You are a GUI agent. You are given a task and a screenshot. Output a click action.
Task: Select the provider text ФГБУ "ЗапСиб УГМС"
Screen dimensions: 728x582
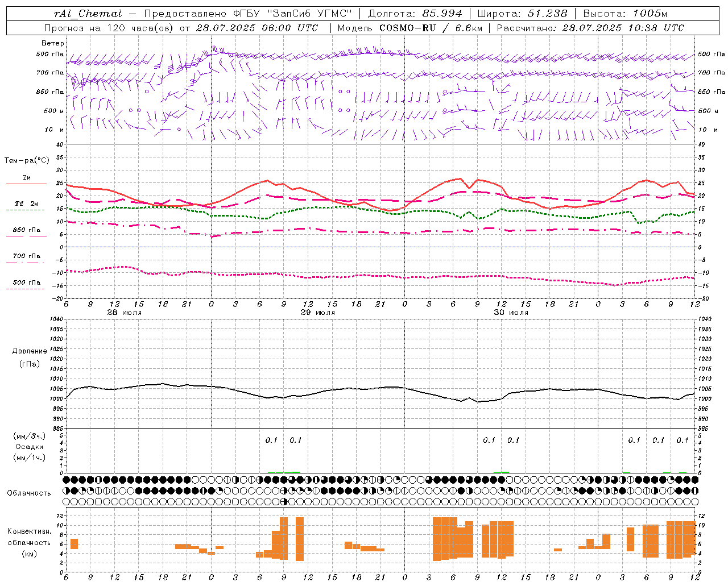pos(293,14)
